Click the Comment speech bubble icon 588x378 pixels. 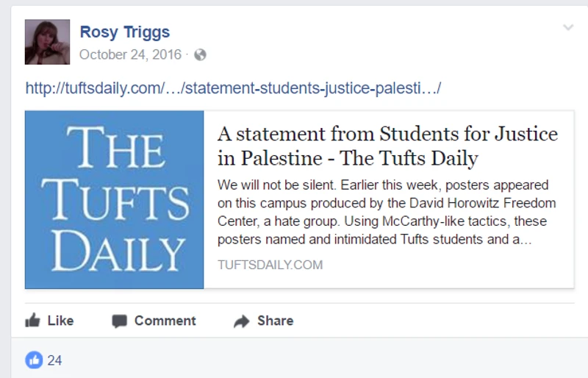point(120,321)
